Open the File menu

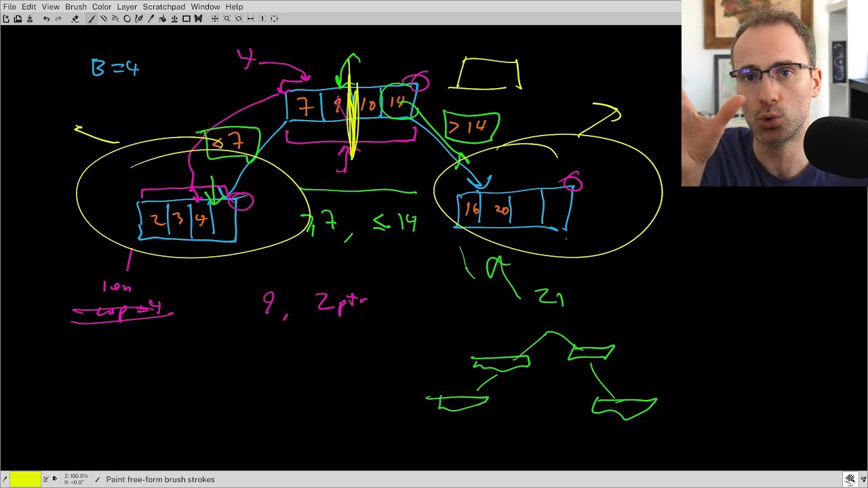point(9,7)
